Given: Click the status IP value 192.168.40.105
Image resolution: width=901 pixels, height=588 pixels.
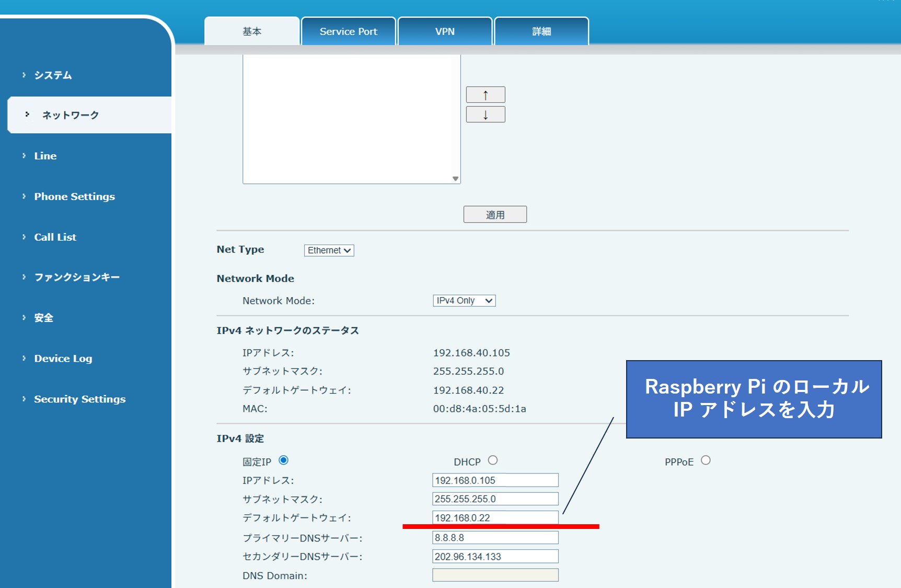Looking at the screenshot, I should pos(471,353).
